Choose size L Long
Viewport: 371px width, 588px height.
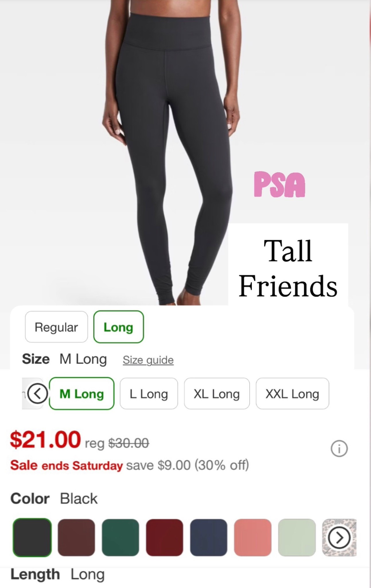(149, 394)
